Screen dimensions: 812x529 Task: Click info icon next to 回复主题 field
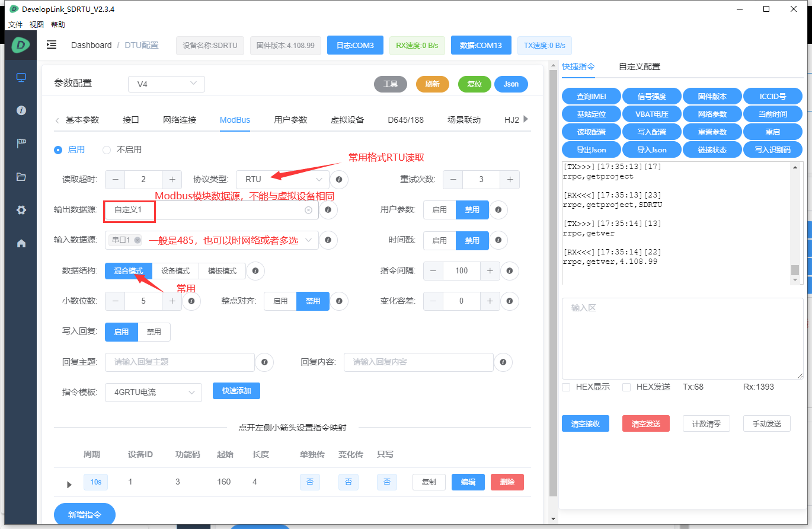264,362
